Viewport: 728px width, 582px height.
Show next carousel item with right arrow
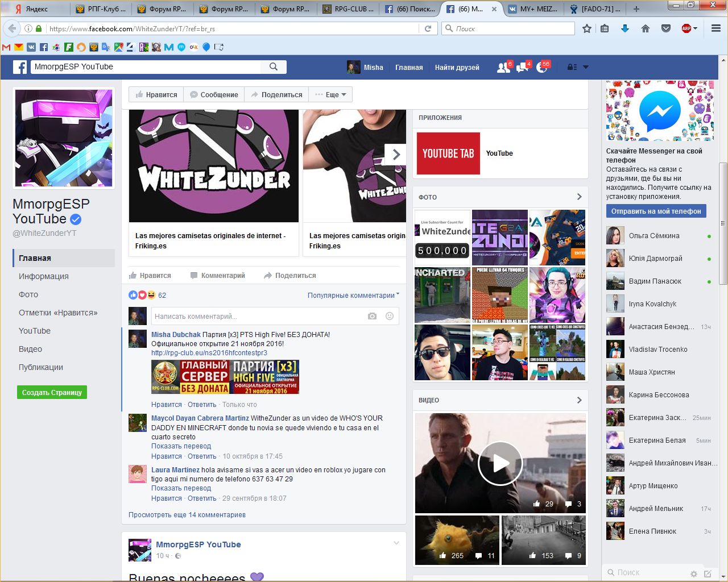396,154
